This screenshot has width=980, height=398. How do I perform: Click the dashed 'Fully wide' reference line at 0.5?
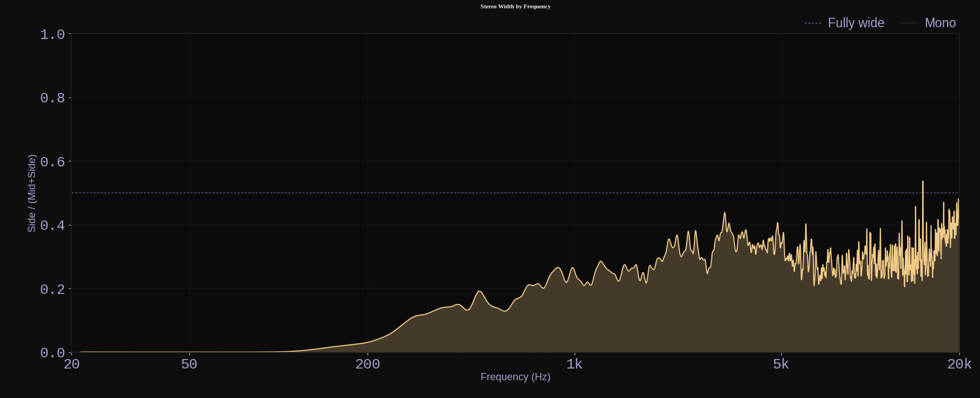click(515, 193)
